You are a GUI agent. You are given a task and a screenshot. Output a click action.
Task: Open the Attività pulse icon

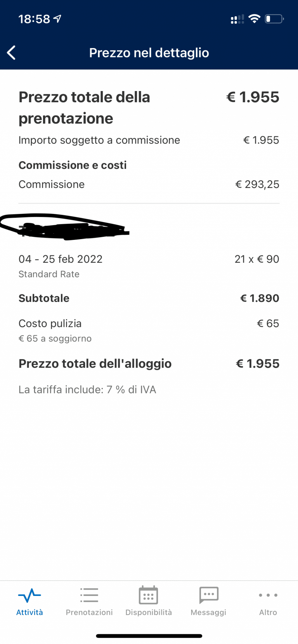[x=29, y=595]
